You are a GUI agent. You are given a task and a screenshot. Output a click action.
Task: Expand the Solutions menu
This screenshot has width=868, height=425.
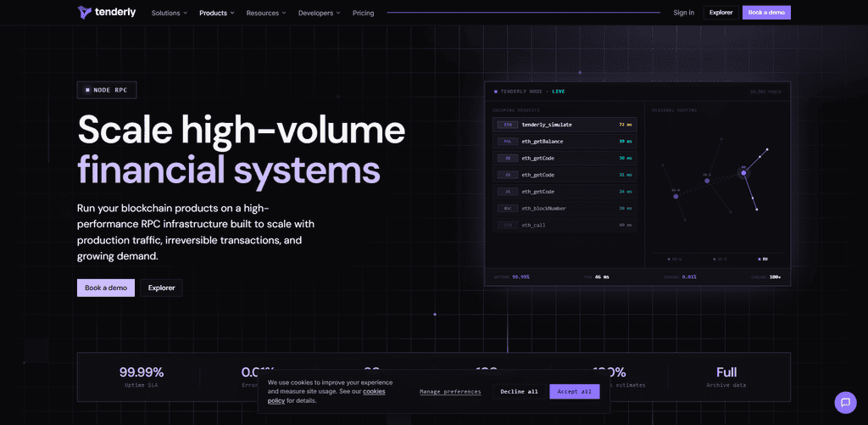170,13
